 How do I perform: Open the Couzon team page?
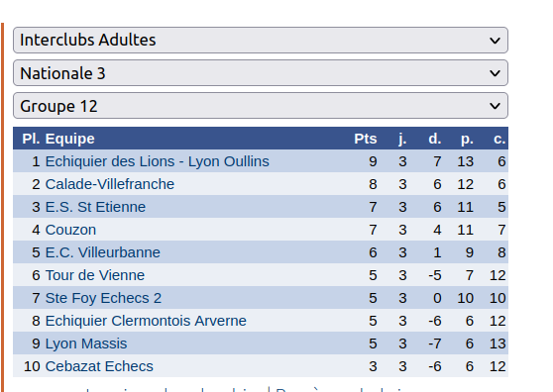click(x=70, y=230)
